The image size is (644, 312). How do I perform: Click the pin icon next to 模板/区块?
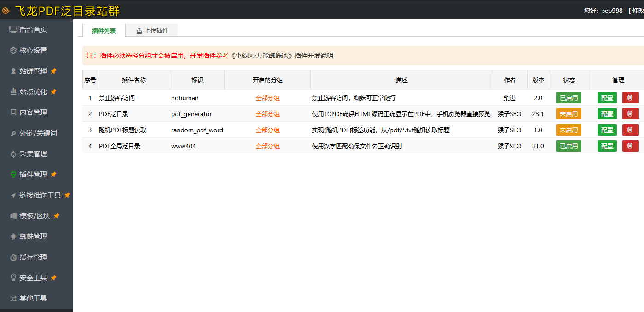[x=56, y=216]
